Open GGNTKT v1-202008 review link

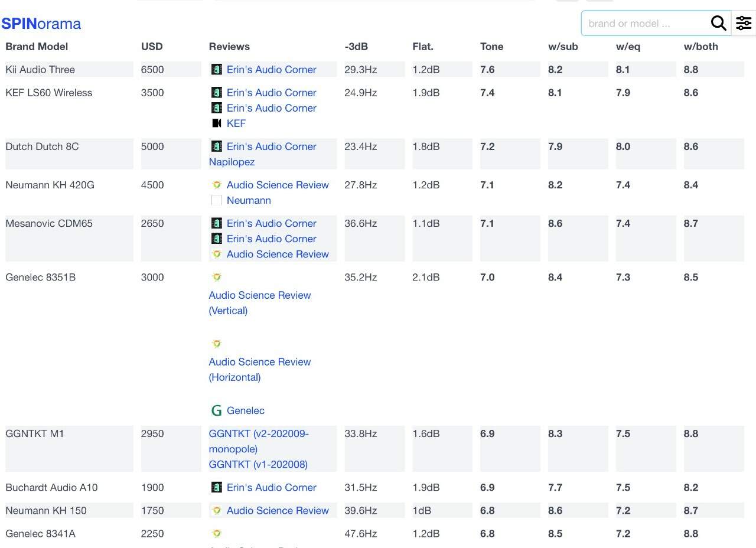point(258,464)
